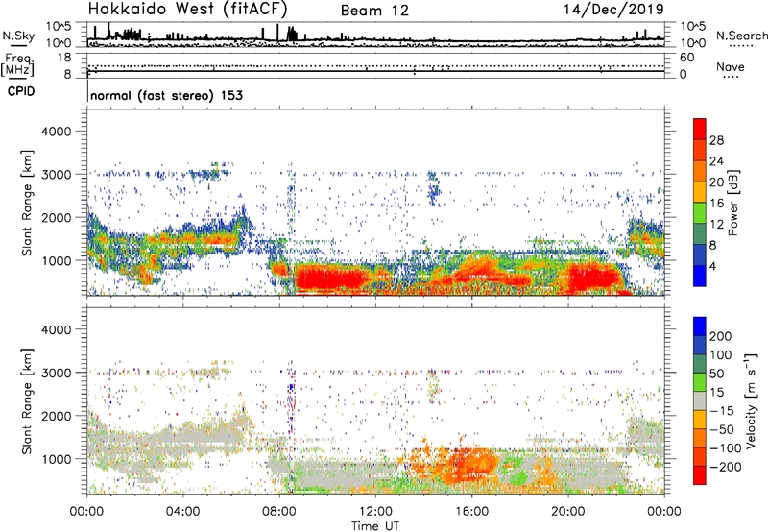Click the blue bottom segment of the Power colorbar

click(700, 276)
